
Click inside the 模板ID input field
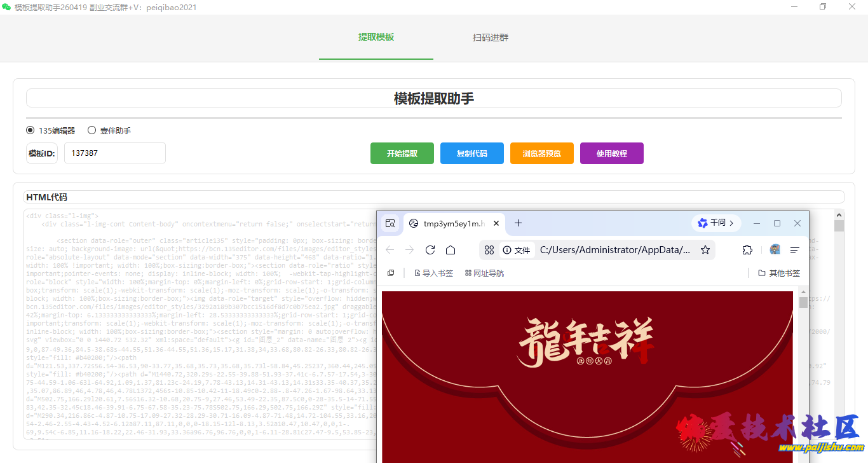tap(114, 153)
